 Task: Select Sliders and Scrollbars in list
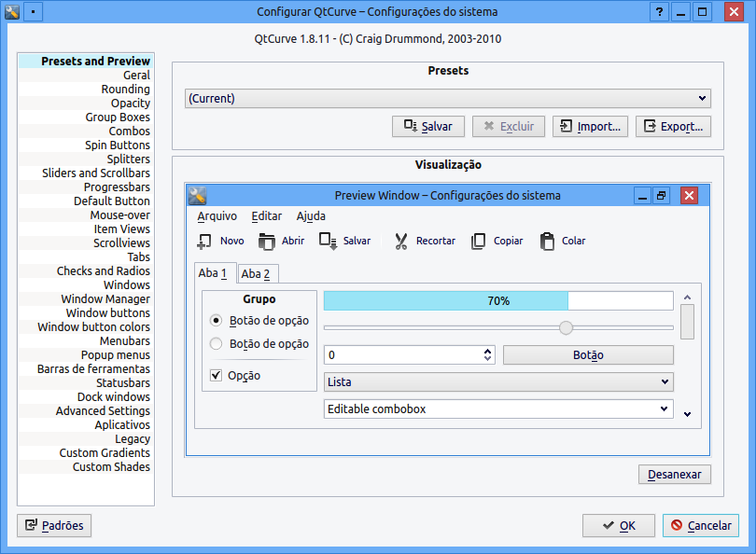[86, 173]
